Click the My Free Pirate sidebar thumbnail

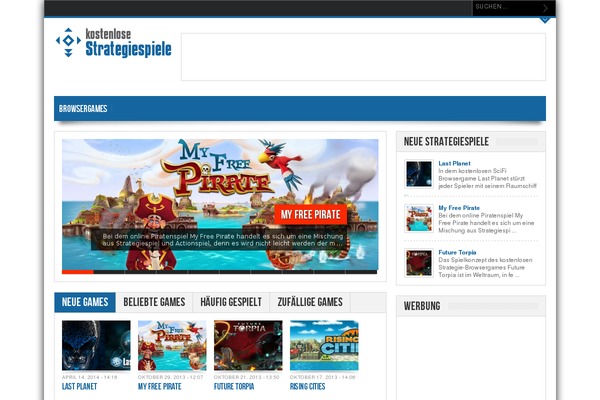click(x=419, y=219)
